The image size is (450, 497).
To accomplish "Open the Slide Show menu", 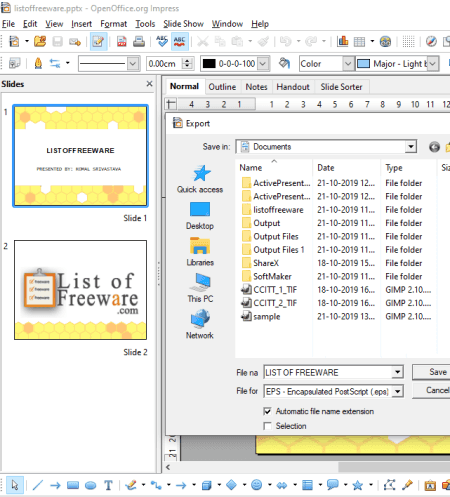I will pos(183,24).
